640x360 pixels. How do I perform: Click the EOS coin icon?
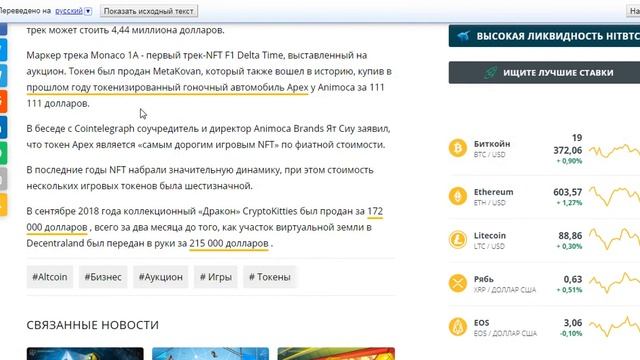coord(458,327)
